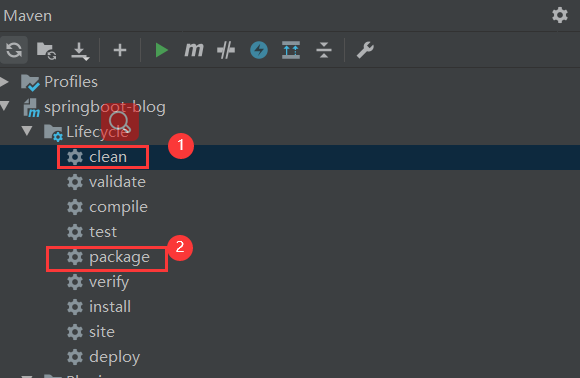Collapse all tree nodes icon

324,50
